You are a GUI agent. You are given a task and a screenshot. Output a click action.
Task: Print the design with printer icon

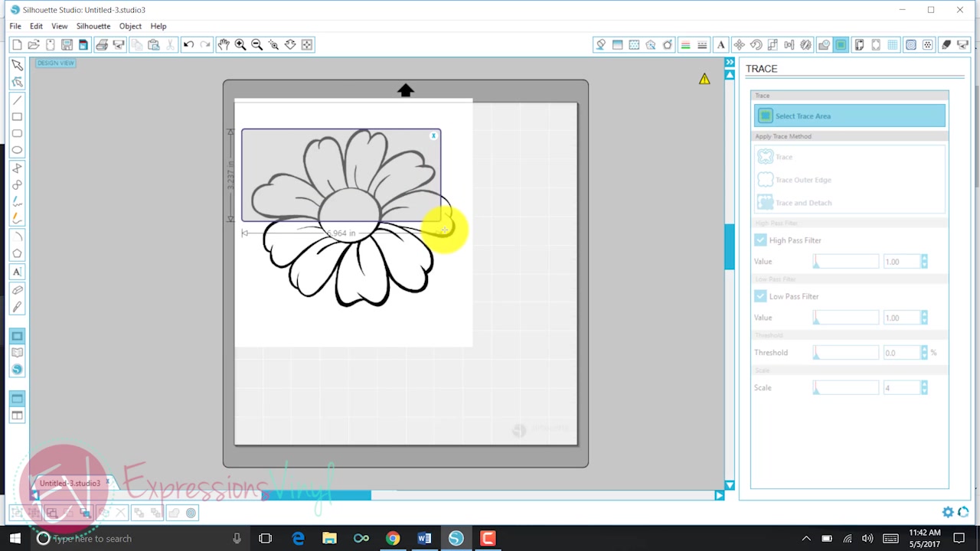pyautogui.click(x=101, y=45)
